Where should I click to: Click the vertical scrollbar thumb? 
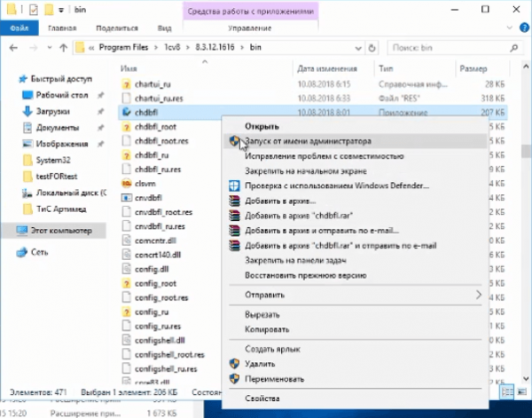point(526,151)
